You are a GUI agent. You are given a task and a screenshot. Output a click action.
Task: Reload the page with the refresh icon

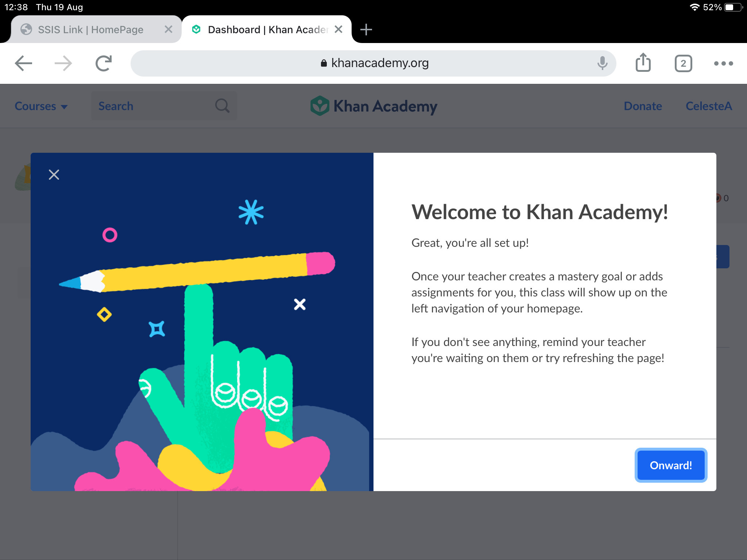pos(104,63)
